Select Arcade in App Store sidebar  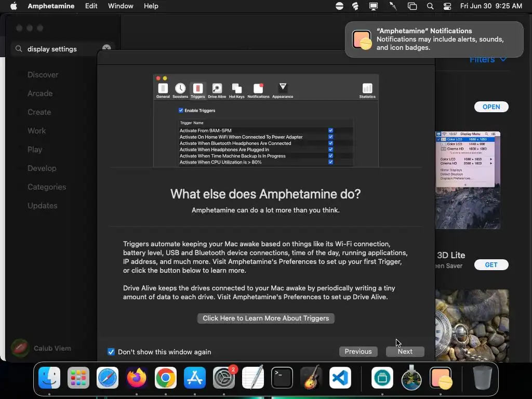pos(40,94)
